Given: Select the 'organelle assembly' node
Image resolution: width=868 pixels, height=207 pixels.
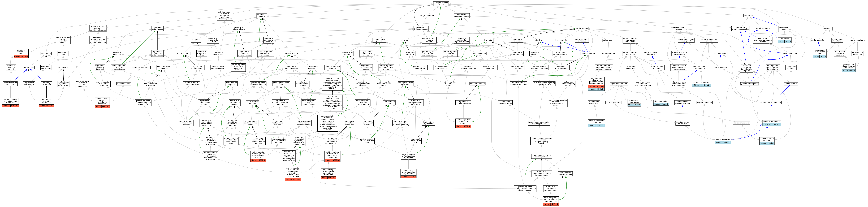Looking at the screenshot, I should pos(705,102).
